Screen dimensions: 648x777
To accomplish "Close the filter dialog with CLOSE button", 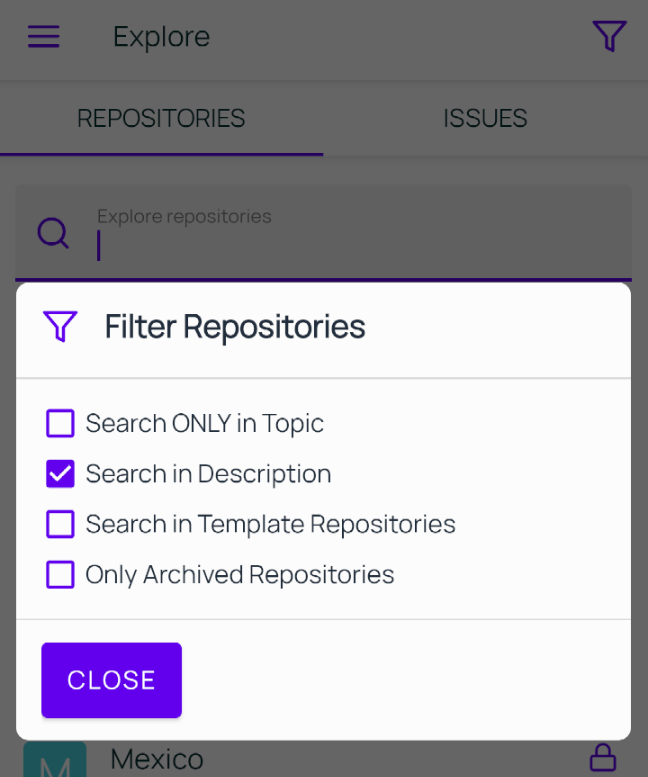I will click(x=111, y=680).
